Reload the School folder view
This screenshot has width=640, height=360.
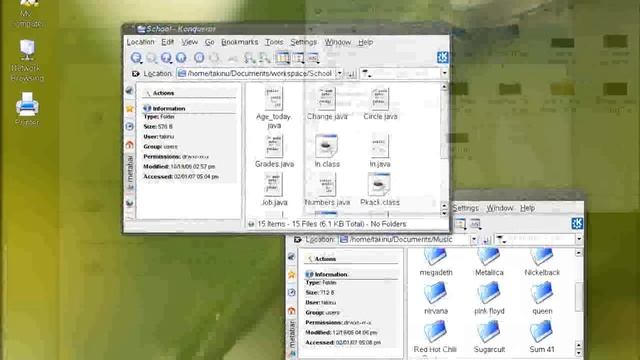(x=199, y=58)
